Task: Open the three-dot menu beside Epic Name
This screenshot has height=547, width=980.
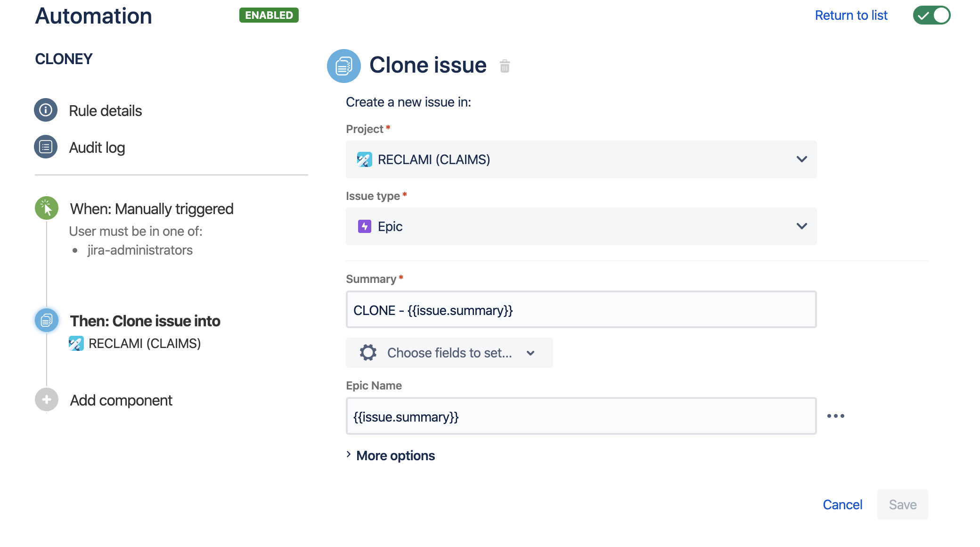Action: (836, 416)
